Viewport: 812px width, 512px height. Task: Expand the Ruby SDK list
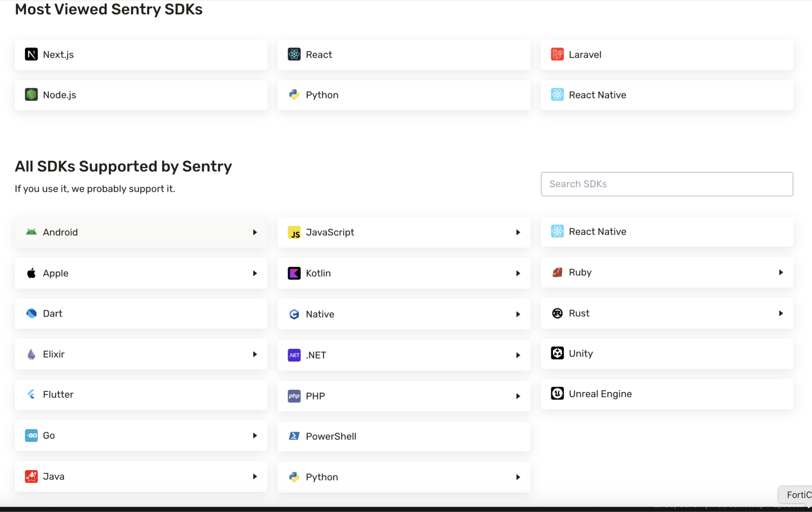pos(781,272)
